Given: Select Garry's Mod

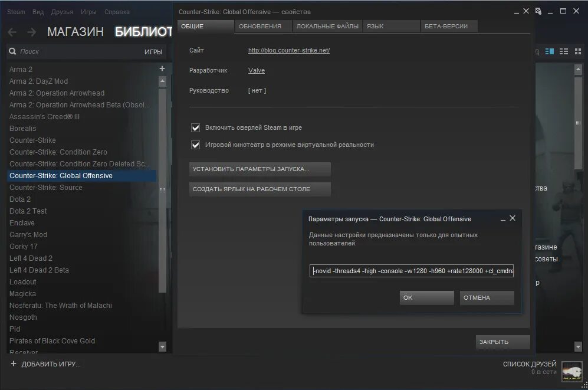Looking at the screenshot, I should tap(28, 235).
